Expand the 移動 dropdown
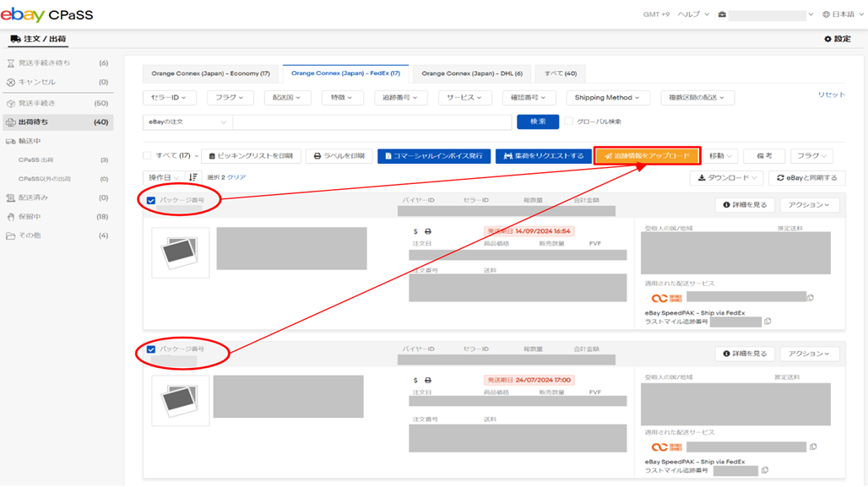868x487 pixels. (x=721, y=156)
